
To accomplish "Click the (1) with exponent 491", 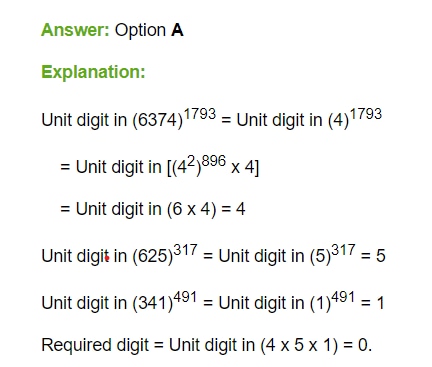I will point(320,303).
